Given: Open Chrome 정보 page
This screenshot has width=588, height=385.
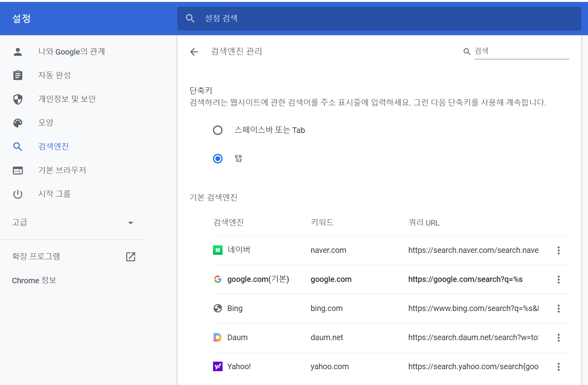Looking at the screenshot, I should [34, 281].
